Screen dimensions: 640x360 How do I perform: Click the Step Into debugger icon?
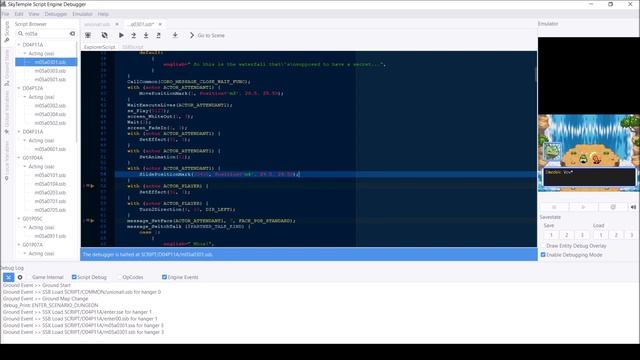[146, 36]
